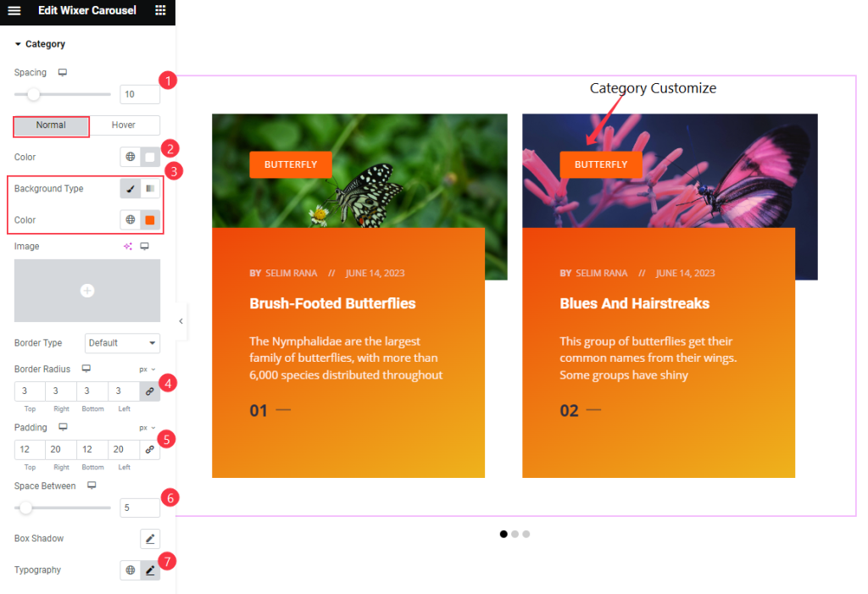Open the hamburger menu in editor header
The width and height of the screenshot is (868, 594).
point(14,10)
